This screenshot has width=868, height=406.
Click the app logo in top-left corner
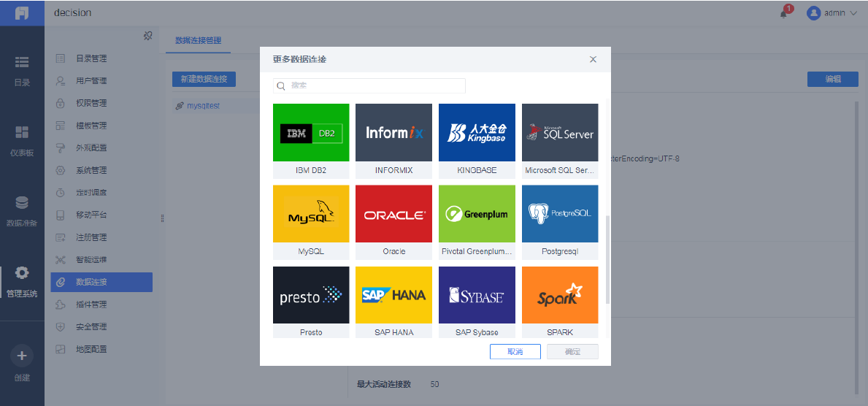coord(22,13)
